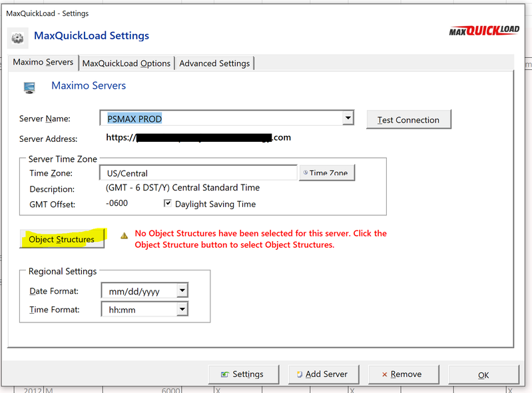Click the gear icon beside MaxQuickLoad Settings
Screen dimensions: 532x393
tap(17, 38)
